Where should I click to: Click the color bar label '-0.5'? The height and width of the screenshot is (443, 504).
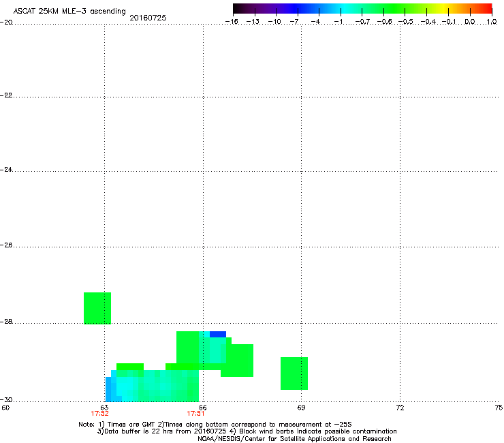pos(406,22)
